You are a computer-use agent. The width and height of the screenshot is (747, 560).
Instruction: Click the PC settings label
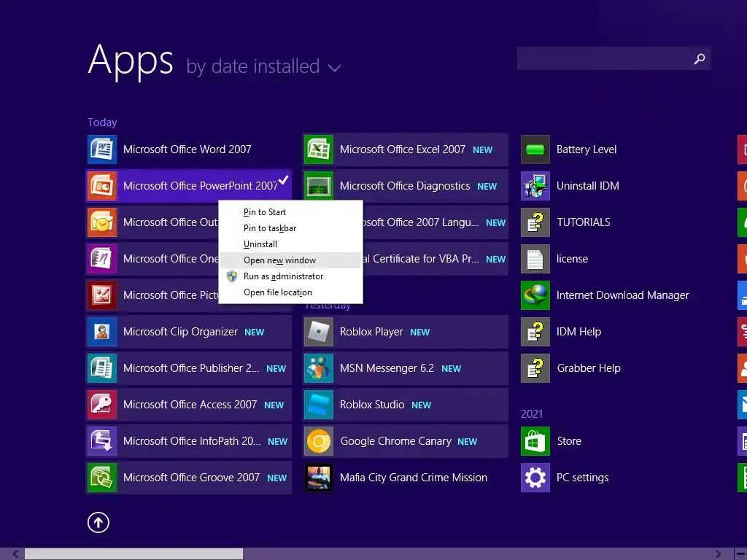[583, 478]
